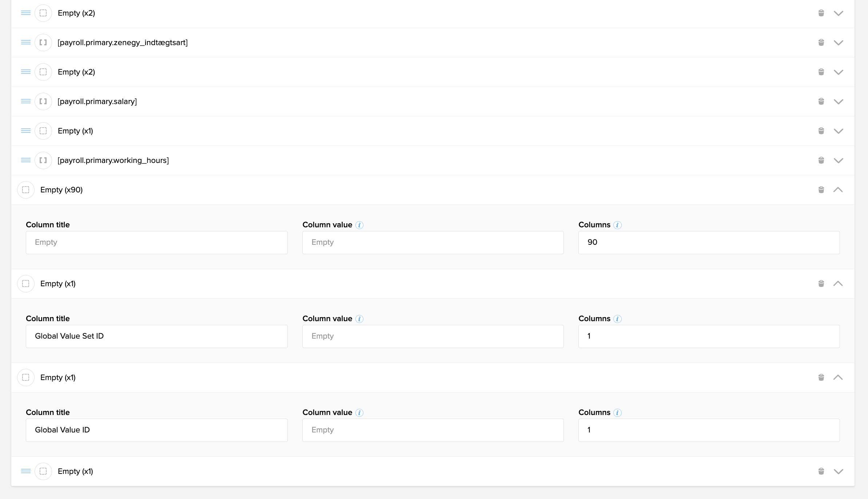Screen dimensions: 868x499
Task: Remove the Global Value Set ID row
Action: pyautogui.click(x=821, y=284)
